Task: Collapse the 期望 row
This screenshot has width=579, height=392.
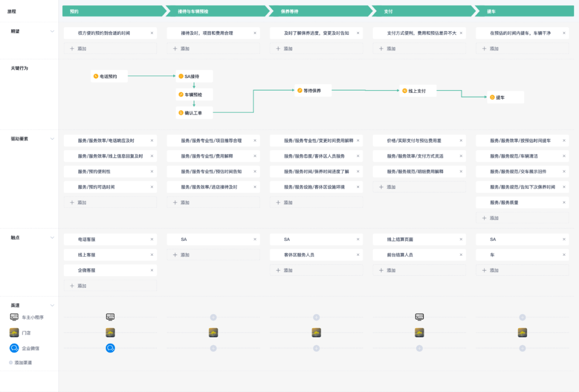Action: (x=52, y=31)
